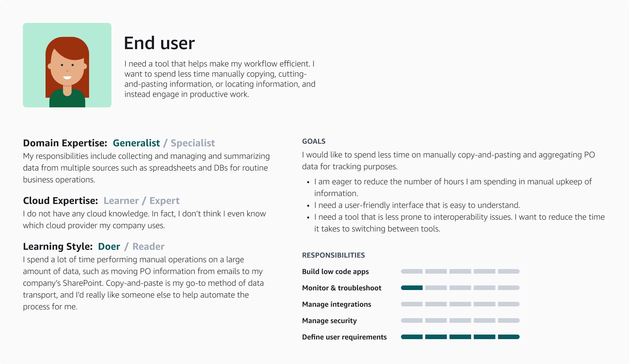This screenshot has height=364, width=629.
Task: Click filled segment of Monitor & troubleshoot bar
Action: pyautogui.click(x=412, y=288)
